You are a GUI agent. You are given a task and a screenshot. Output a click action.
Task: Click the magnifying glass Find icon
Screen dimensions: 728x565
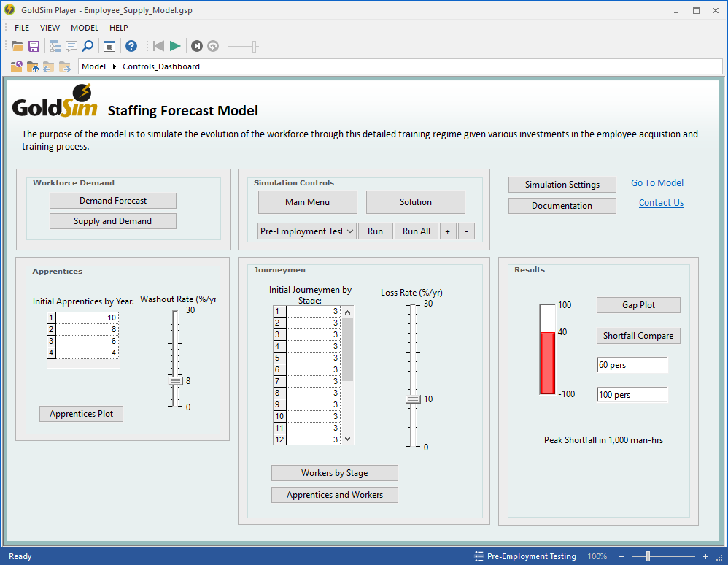pyautogui.click(x=88, y=46)
